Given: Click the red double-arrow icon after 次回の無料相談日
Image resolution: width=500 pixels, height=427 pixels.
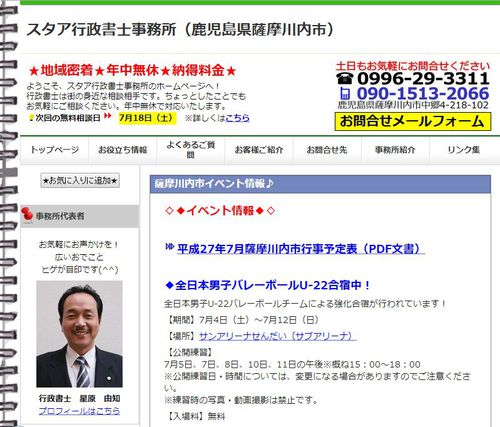Looking at the screenshot, I should pyautogui.click(x=108, y=116).
